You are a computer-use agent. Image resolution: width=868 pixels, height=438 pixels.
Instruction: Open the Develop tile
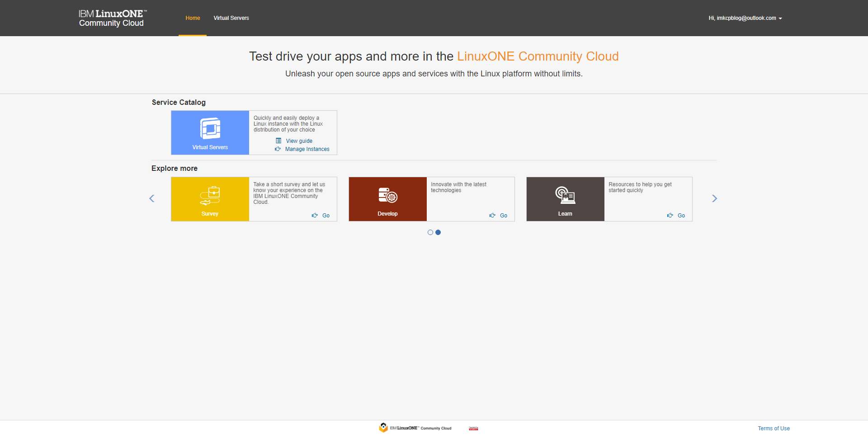pyautogui.click(x=388, y=199)
